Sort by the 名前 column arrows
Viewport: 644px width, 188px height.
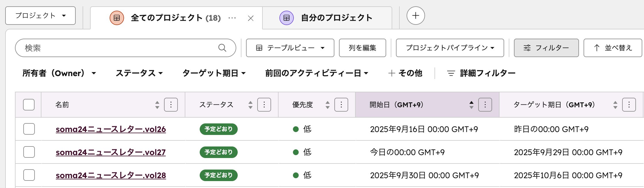click(157, 105)
